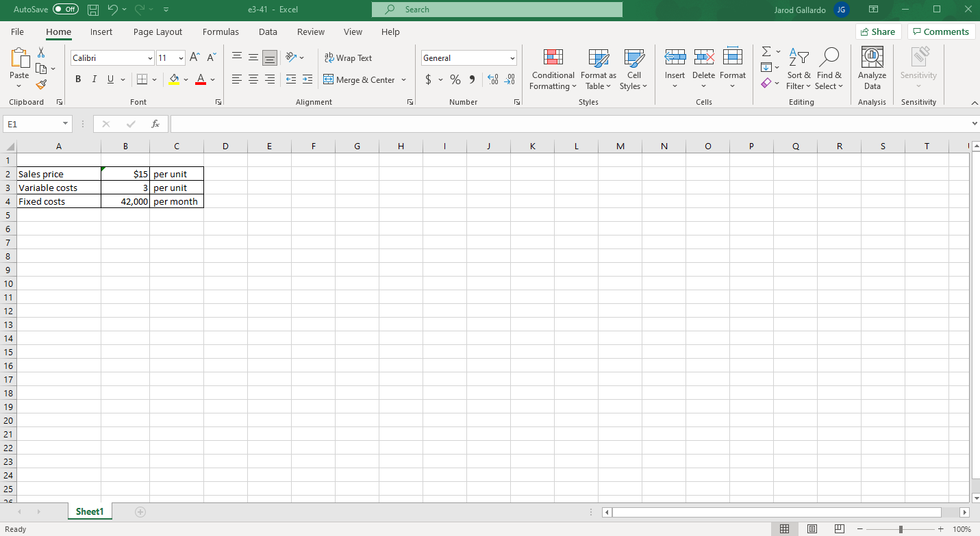Add a new sheet with plus button
This screenshot has width=980, height=536.
coord(140,512)
